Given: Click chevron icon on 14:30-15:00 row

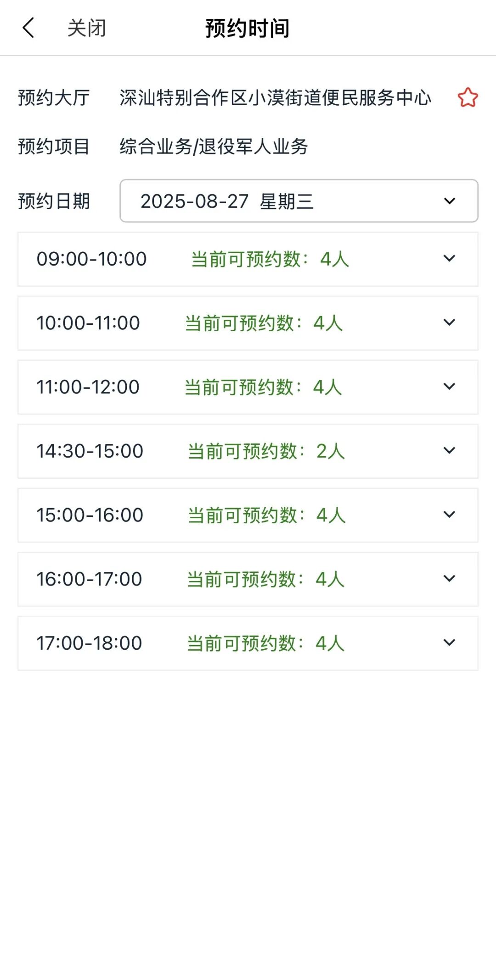Looking at the screenshot, I should tap(449, 451).
